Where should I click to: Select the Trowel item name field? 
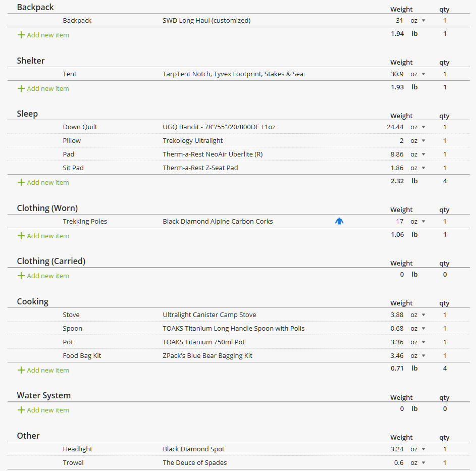pyautogui.click(x=73, y=463)
